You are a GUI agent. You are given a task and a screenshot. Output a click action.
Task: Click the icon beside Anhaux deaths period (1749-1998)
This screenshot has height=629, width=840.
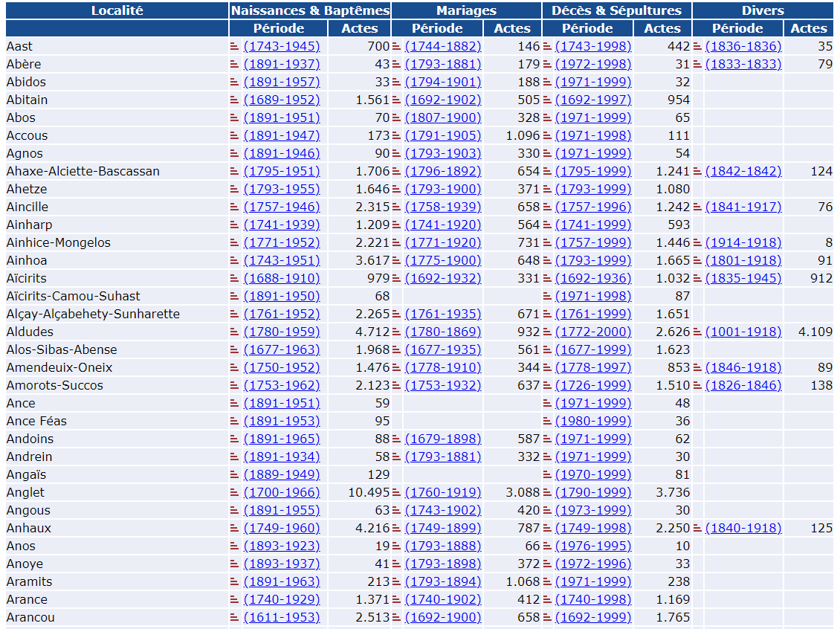547,528
